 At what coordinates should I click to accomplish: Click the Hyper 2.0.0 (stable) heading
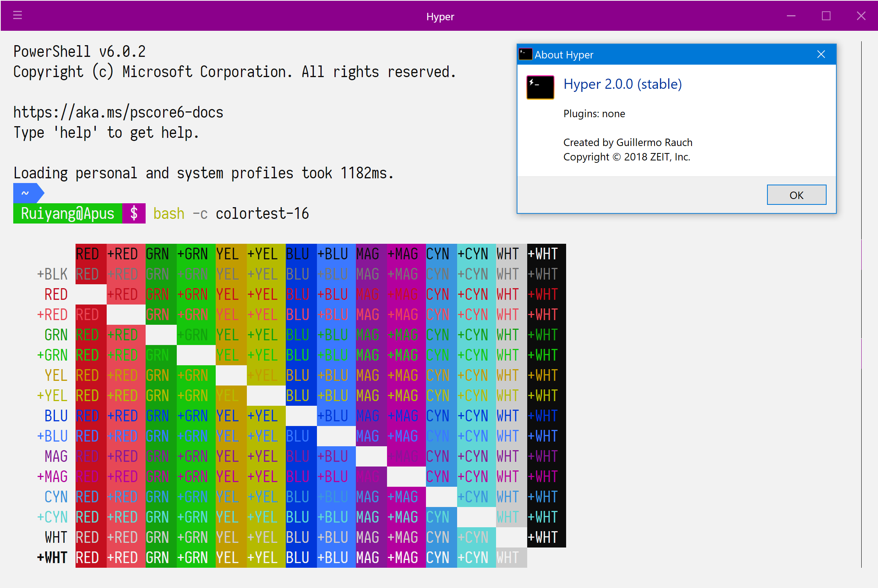[622, 84]
